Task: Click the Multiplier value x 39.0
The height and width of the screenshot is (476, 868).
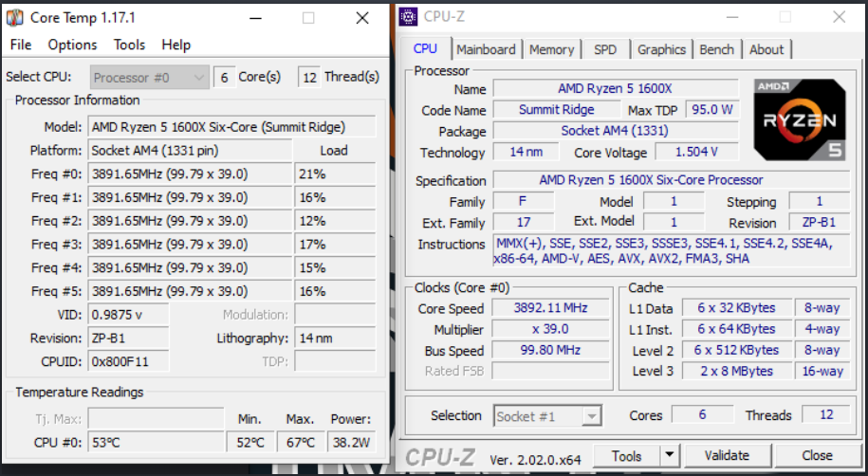Action: pos(550,329)
